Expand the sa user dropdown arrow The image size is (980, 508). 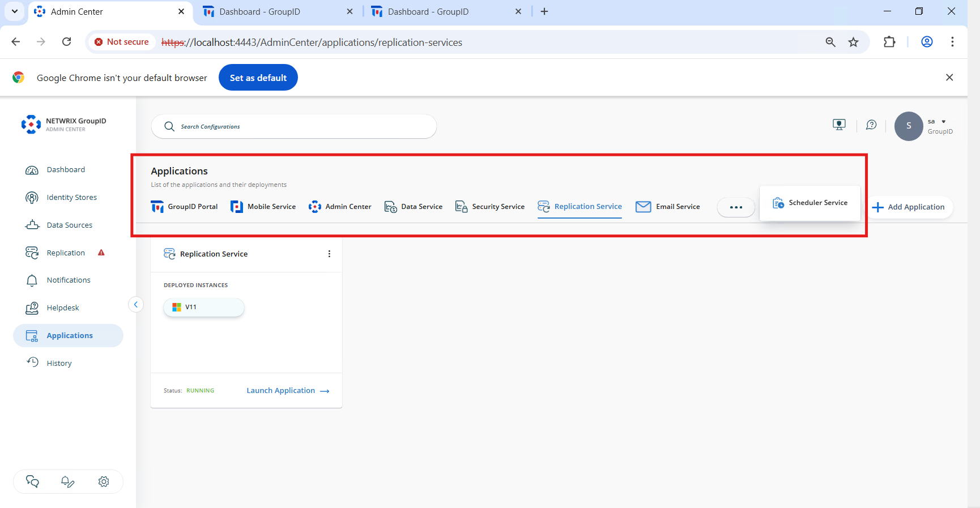944,122
